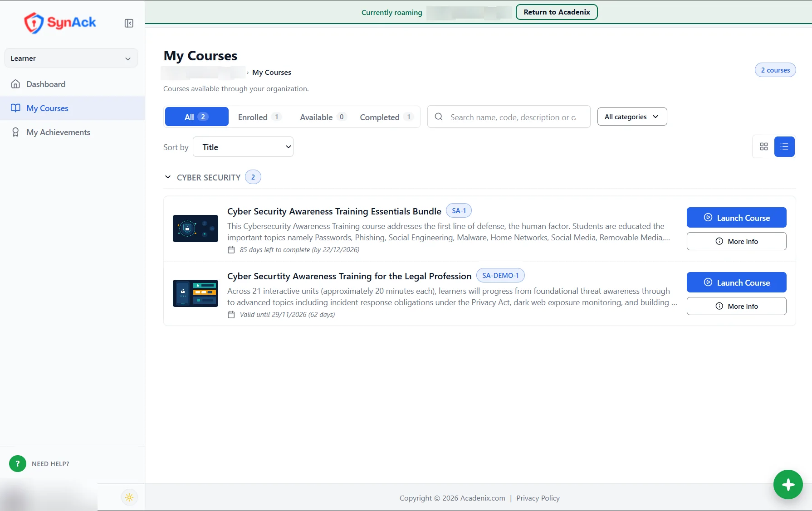
Task: More info for Essentials Bundle course
Action: point(736,241)
